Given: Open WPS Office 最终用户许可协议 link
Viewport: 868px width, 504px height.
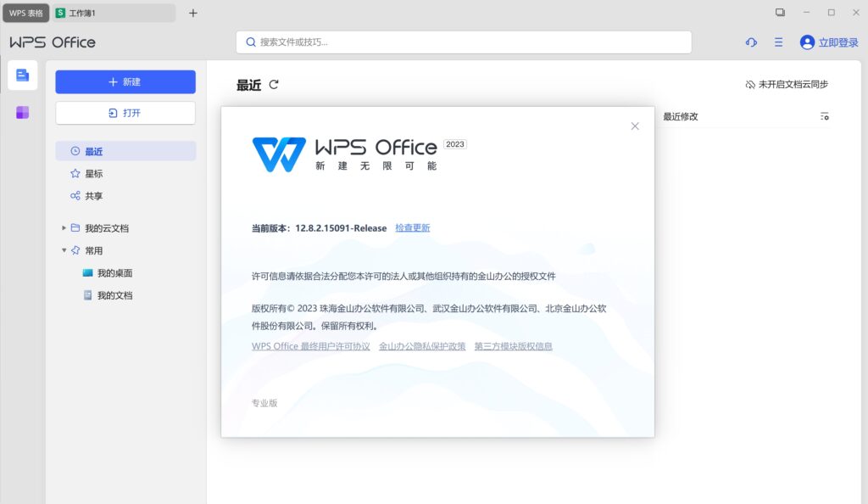Looking at the screenshot, I should [310, 346].
